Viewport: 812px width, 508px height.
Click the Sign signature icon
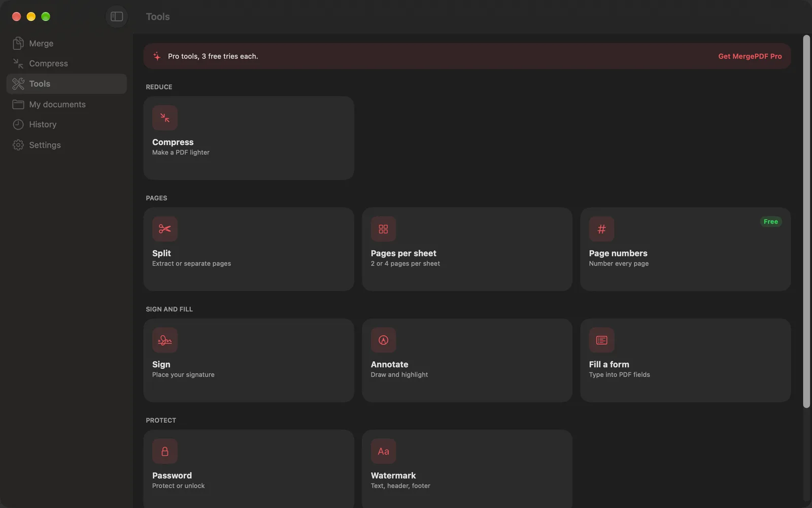(165, 340)
